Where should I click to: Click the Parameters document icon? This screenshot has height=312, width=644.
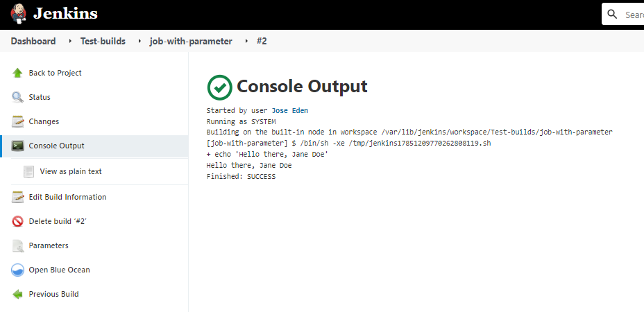[17, 245]
